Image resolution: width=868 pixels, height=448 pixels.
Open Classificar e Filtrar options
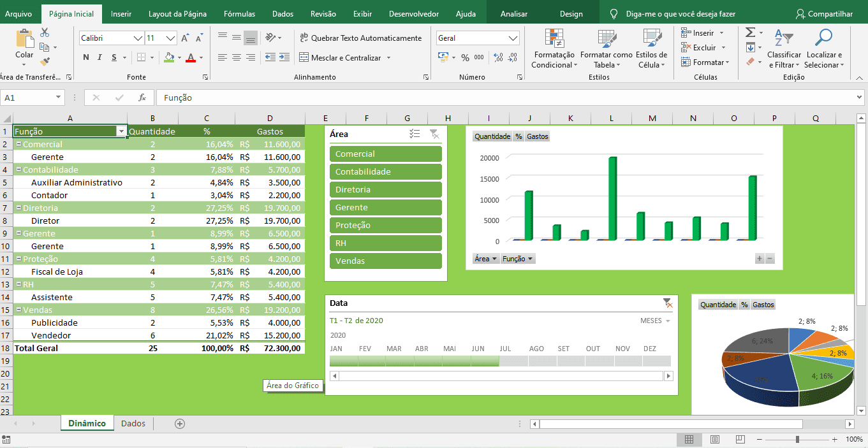[x=784, y=51]
